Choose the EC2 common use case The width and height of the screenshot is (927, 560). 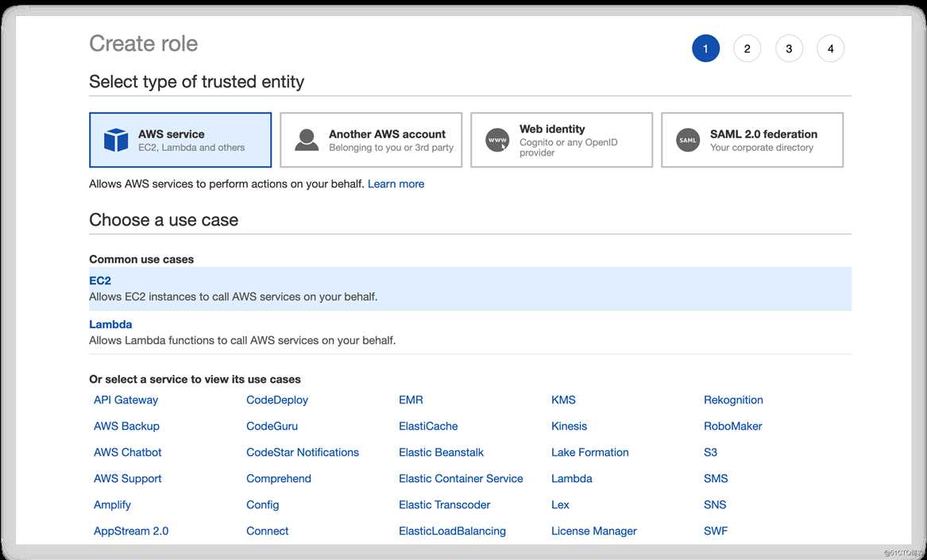[100, 281]
